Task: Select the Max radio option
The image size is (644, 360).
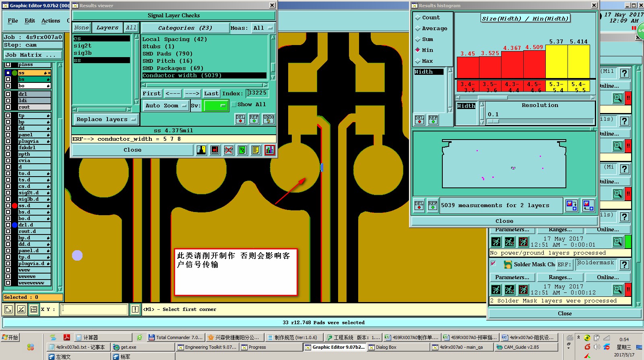Action: click(417, 61)
